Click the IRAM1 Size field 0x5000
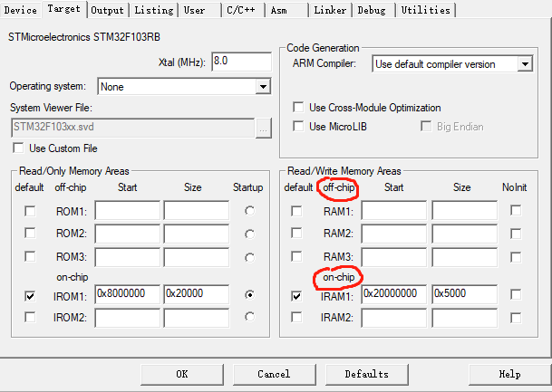 465,294
